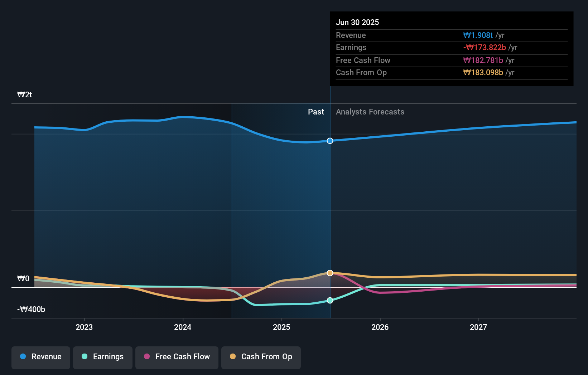
Task: Select the Revenue data point marker on chart
Action: (329, 141)
